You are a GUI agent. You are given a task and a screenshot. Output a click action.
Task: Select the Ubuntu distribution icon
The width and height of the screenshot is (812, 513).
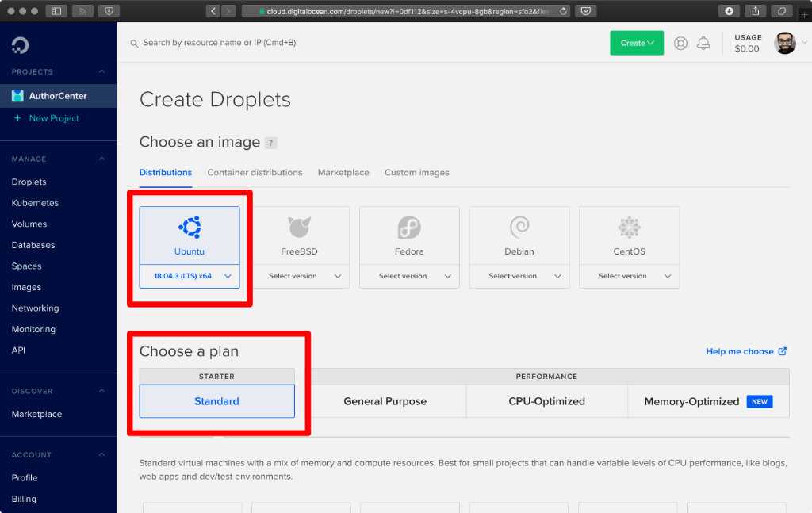190,228
